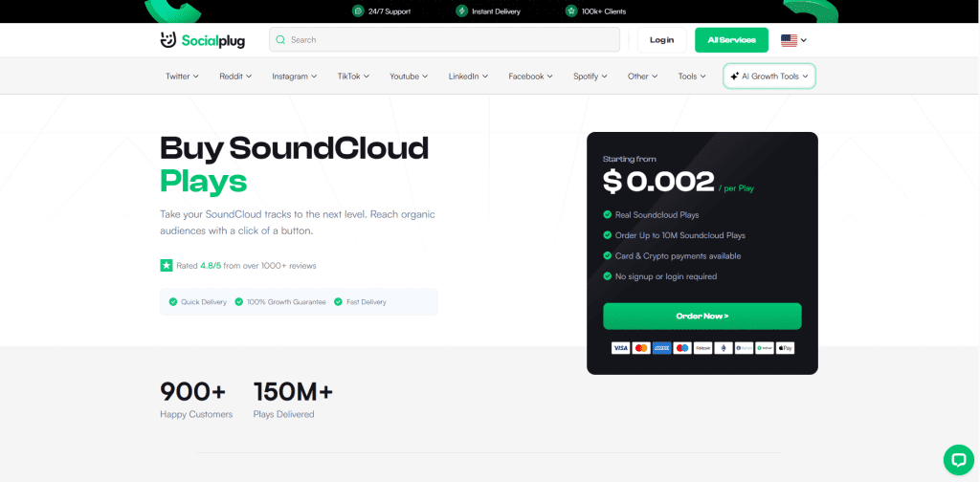
Task: Click the 'from over 1000+ reviews' text
Action: [269, 266]
